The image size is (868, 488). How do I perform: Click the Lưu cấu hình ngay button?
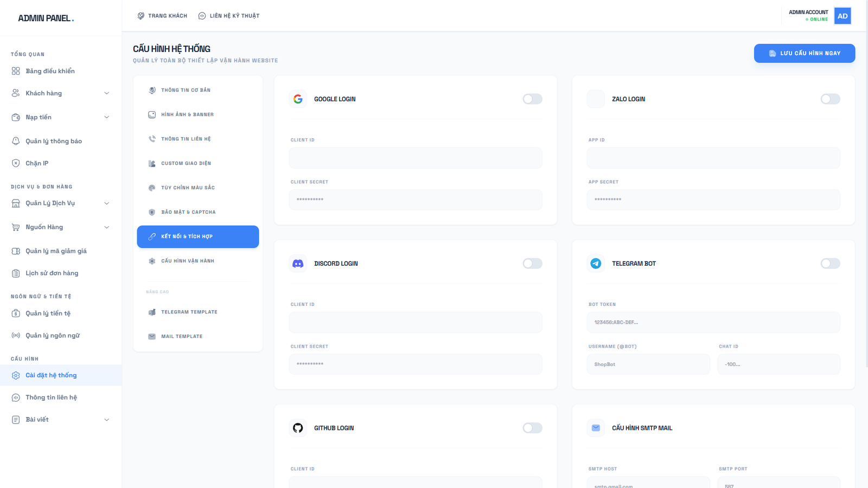tap(804, 53)
